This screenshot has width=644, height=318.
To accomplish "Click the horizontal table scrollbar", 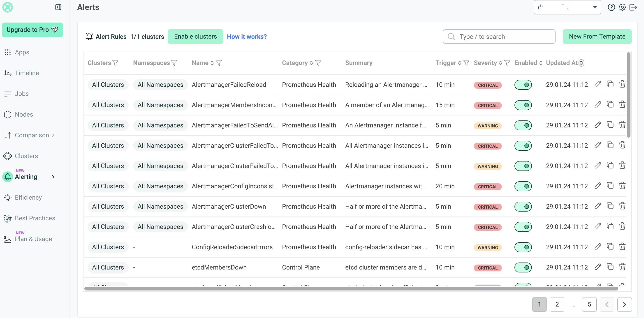I will pos(351,288).
